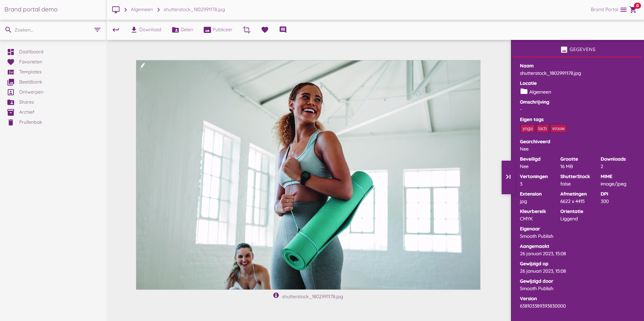The image size is (644, 321).
Task: Publish the asset using Publiceer
Action: point(218,30)
